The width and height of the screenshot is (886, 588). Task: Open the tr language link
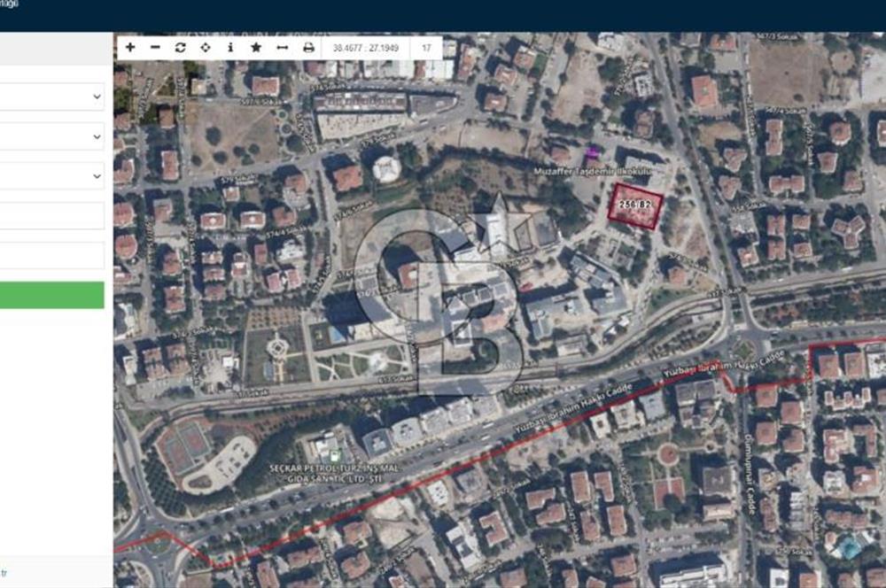coord(5,572)
